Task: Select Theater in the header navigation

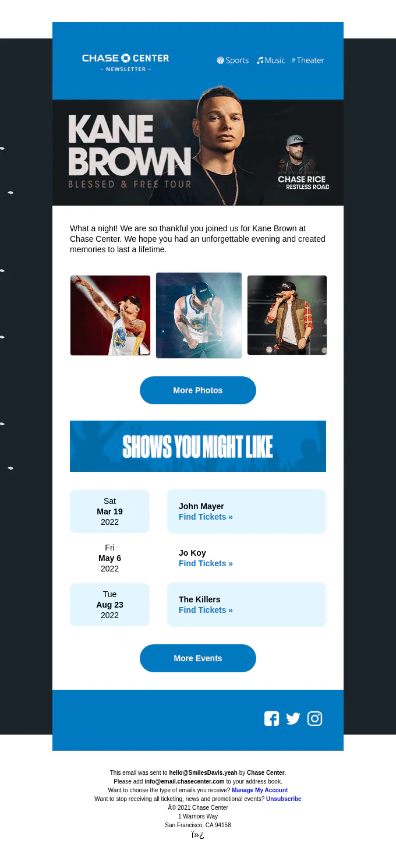Action: 307,60
